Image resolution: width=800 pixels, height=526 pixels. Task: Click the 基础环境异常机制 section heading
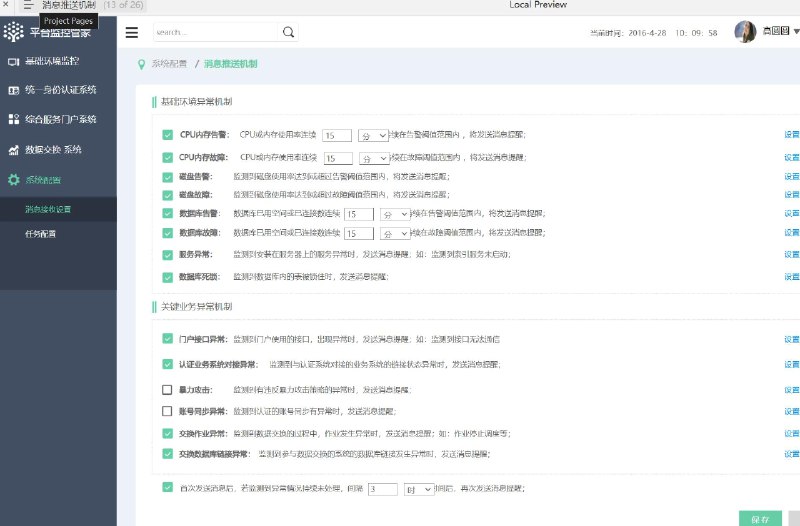196,102
